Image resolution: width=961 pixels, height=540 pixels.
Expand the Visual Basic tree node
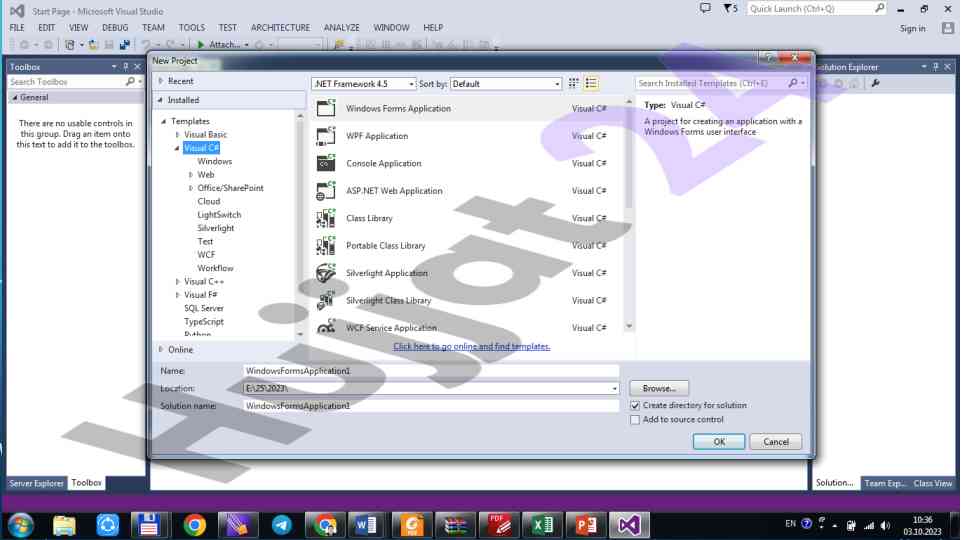tap(178, 135)
